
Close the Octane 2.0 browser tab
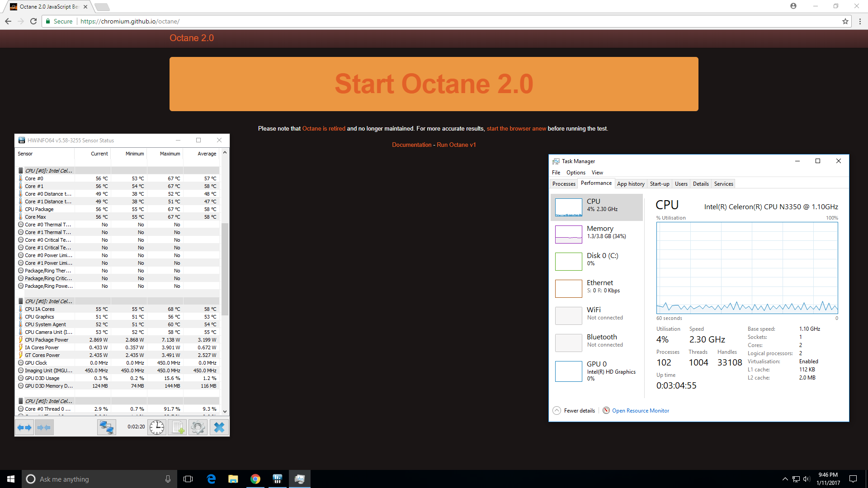pos(85,7)
